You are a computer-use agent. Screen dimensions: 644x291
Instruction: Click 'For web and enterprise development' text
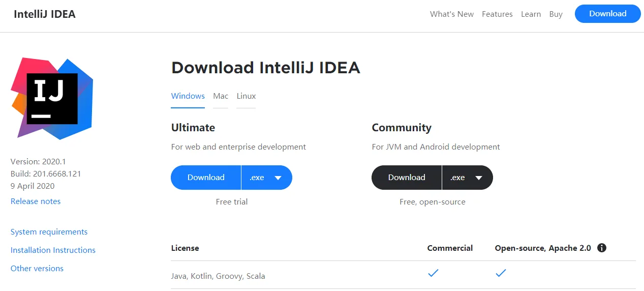238,147
